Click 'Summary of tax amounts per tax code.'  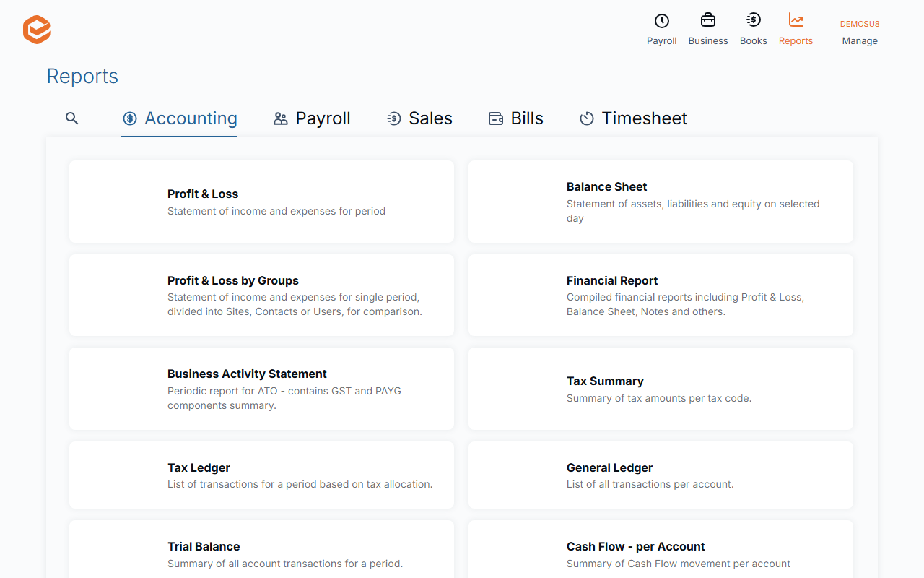(x=659, y=398)
